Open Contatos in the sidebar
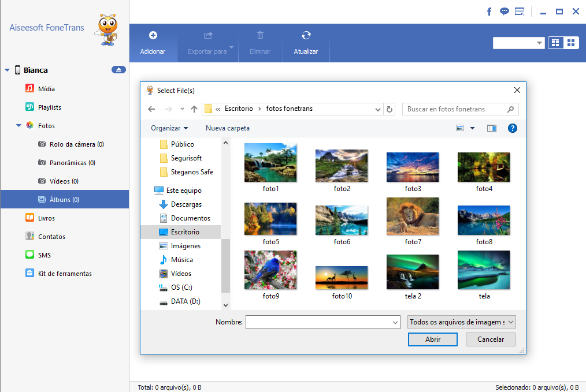The height and width of the screenshot is (392, 586). (51, 237)
